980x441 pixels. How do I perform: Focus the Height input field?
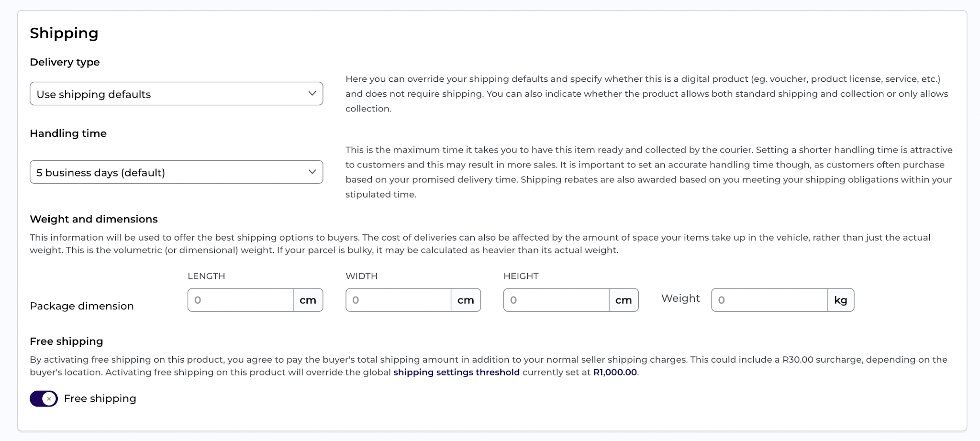pyautogui.click(x=556, y=300)
